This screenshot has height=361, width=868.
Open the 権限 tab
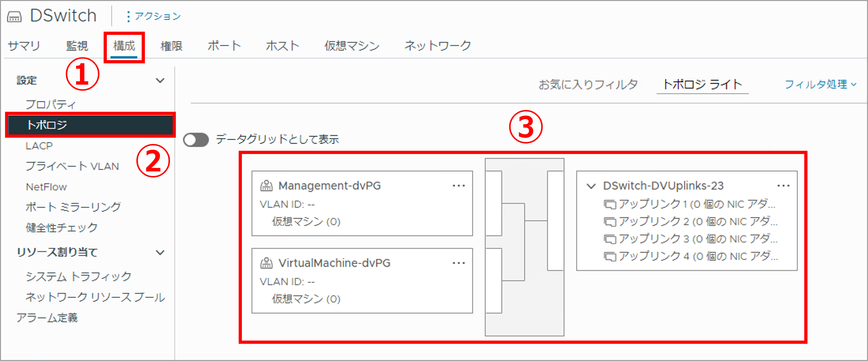coord(171,46)
